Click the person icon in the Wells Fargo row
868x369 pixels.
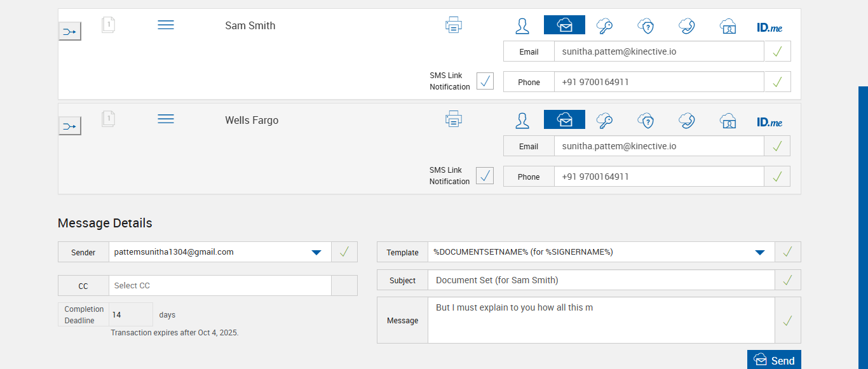pyautogui.click(x=522, y=120)
